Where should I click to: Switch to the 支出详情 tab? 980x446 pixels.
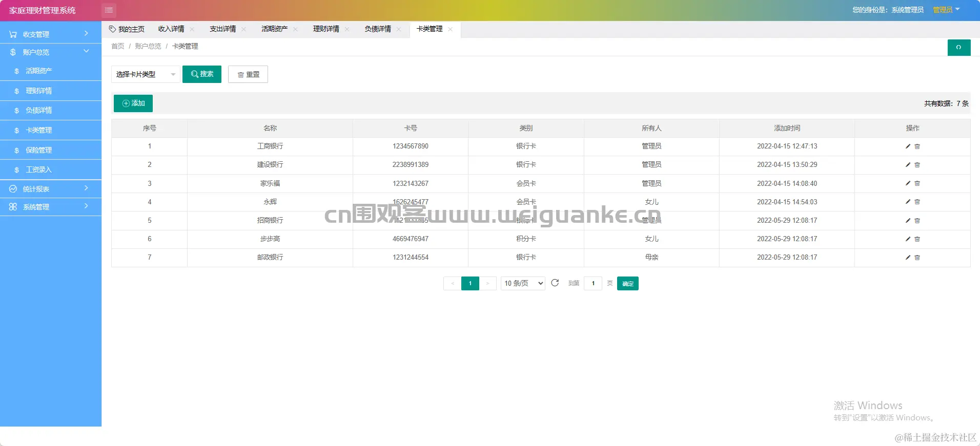coord(223,29)
